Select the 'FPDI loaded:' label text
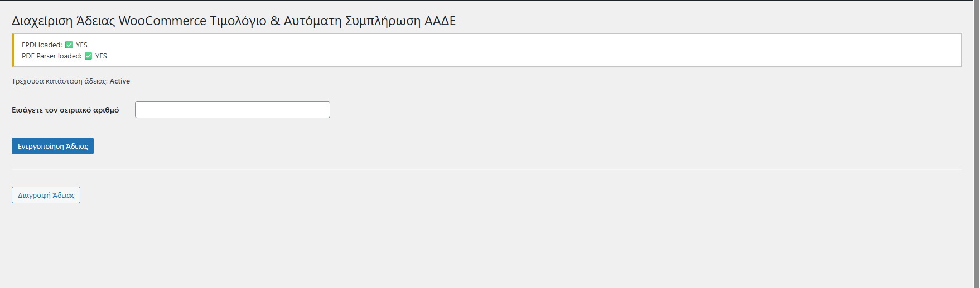Screen dimensions: 980x288 [42, 45]
